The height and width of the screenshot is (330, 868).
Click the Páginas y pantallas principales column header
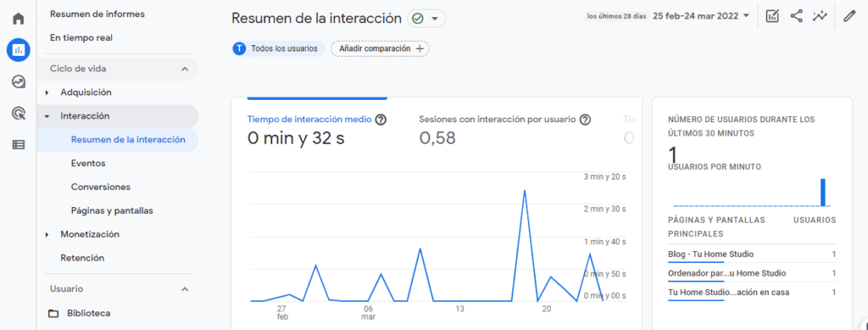coord(716,227)
